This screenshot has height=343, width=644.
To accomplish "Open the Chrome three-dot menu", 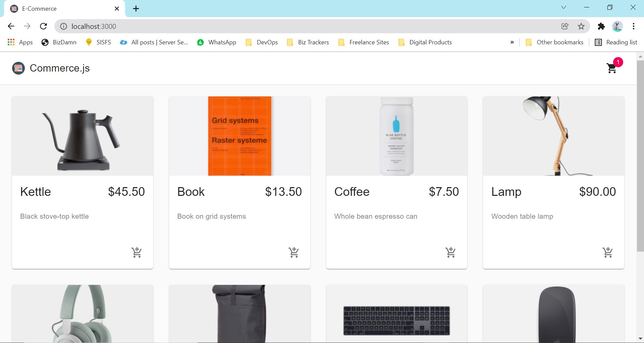I will coord(634,26).
